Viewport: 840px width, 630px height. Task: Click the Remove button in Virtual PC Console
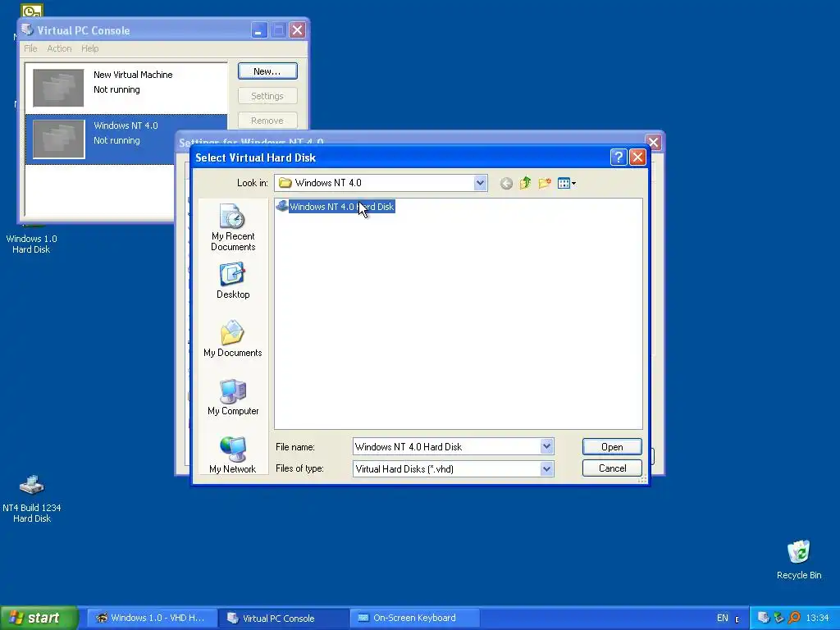click(267, 121)
